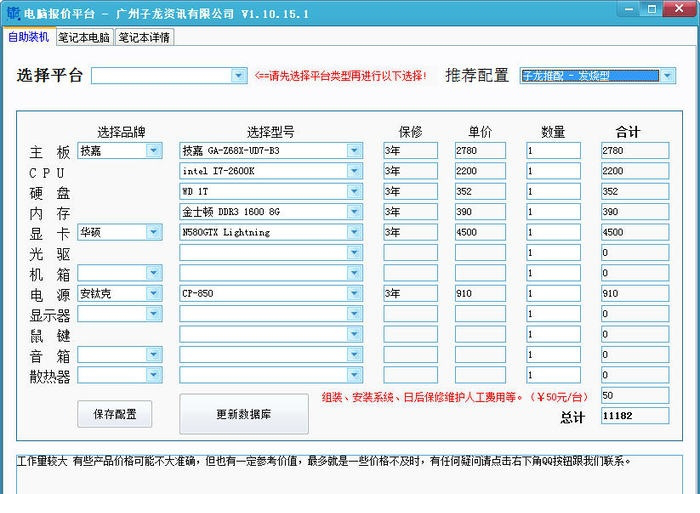Expand the 显示器 brand dropdown
This screenshot has height=513, width=700.
click(x=154, y=314)
